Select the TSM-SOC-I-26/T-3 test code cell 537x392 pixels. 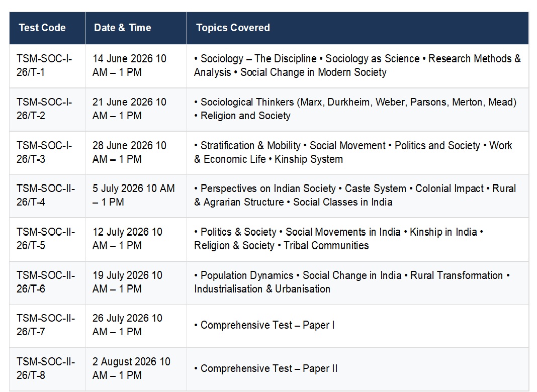click(x=44, y=152)
